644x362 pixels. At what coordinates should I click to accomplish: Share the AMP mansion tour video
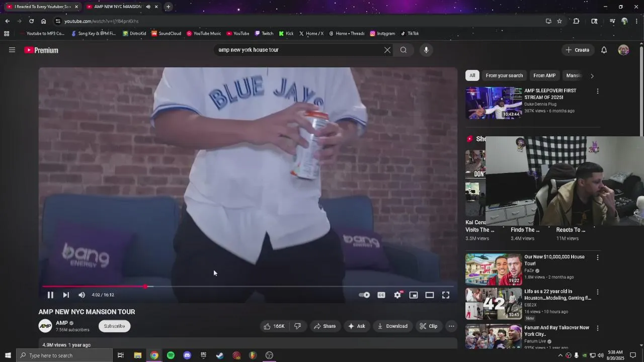tap(325, 326)
